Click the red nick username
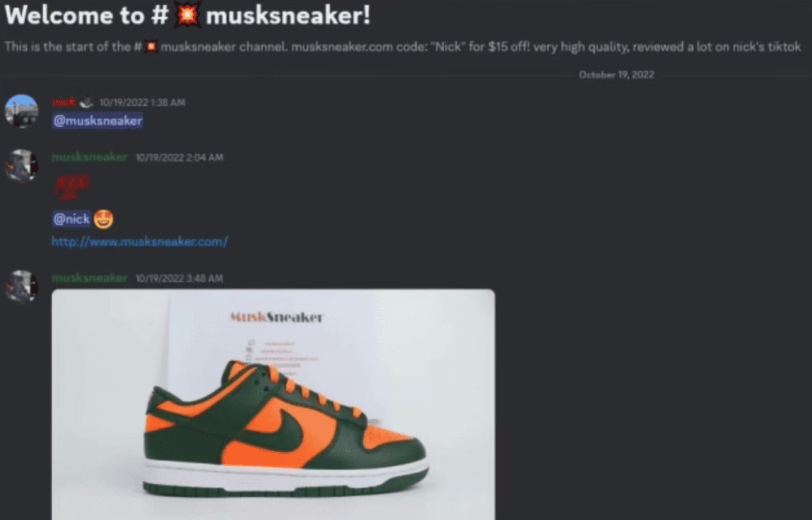This screenshot has width=812, height=520. click(64, 102)
